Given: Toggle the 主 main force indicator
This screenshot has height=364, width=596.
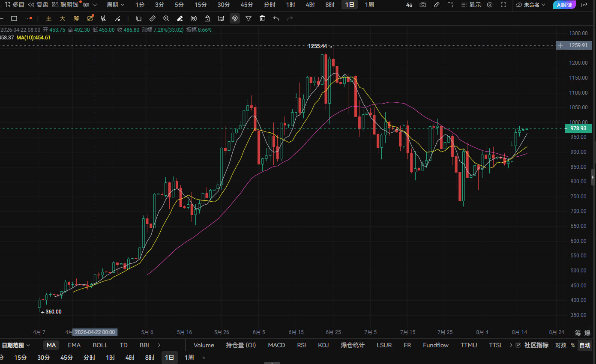Looking at the screenshot, I should coord(49,18).
